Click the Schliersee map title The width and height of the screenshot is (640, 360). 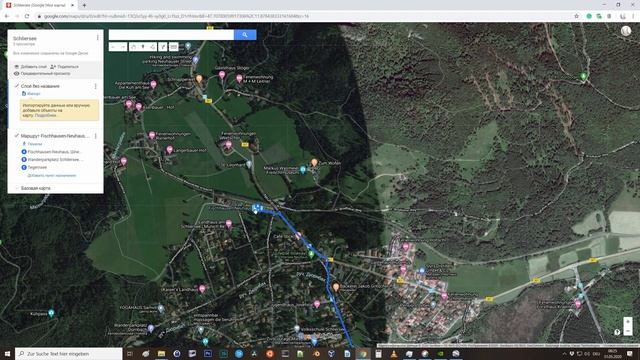25,38
